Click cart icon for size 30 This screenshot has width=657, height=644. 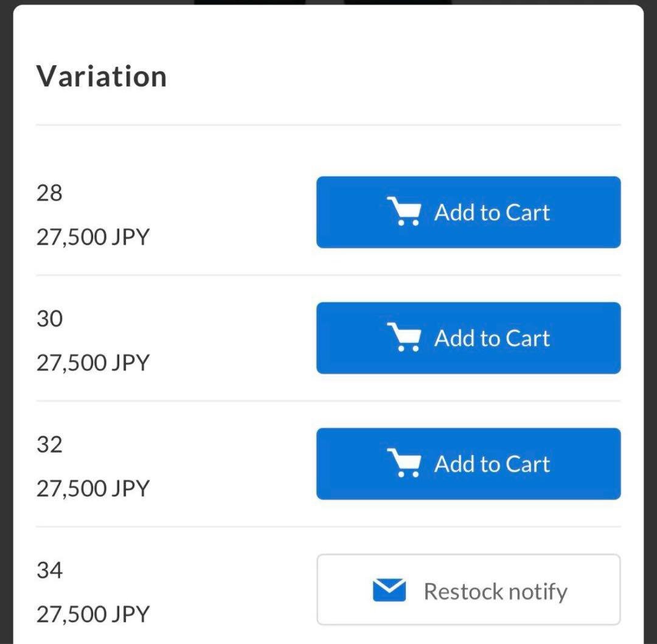point(403,337)
